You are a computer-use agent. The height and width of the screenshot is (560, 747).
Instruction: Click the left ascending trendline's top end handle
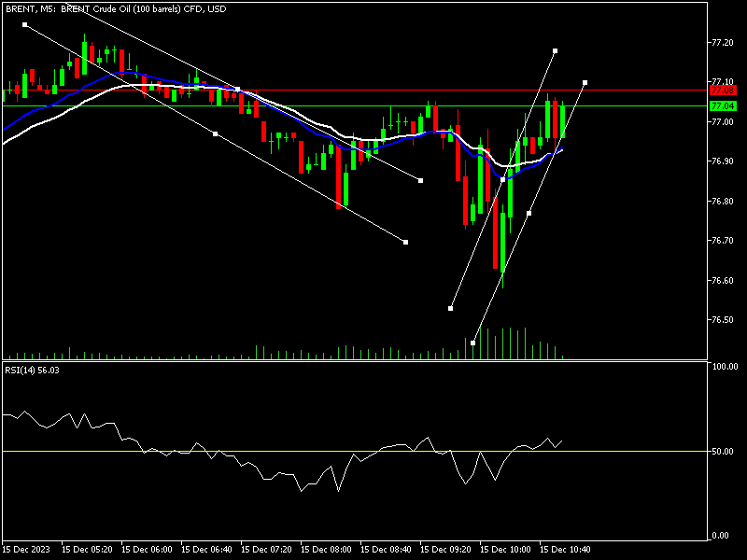pos(555,50)
